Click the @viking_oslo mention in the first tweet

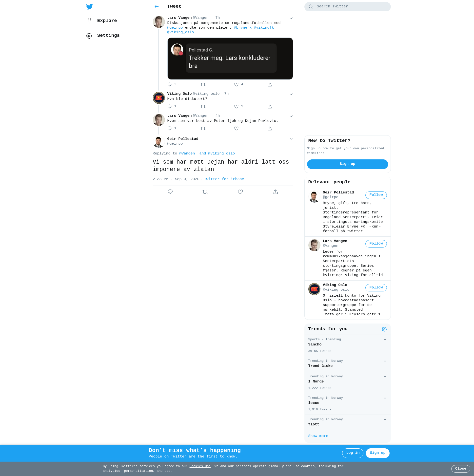click(x=180, y=32)
